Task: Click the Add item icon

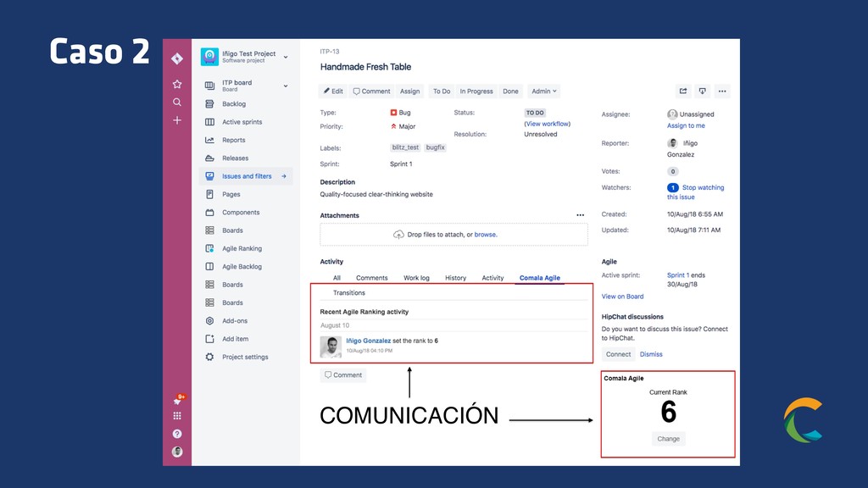Action: [x=209, y=339]
